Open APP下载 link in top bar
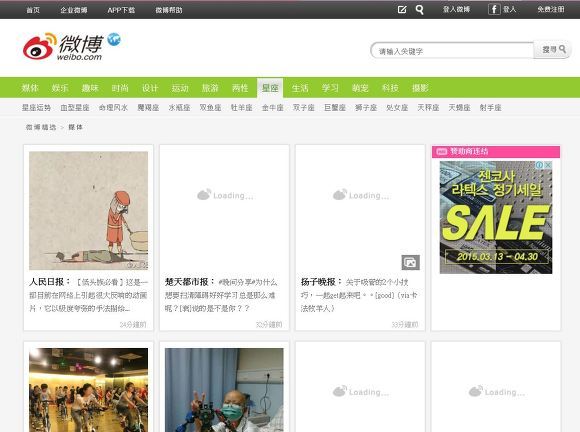Viewport: 580px width, 432px height. tap(121, 10)
